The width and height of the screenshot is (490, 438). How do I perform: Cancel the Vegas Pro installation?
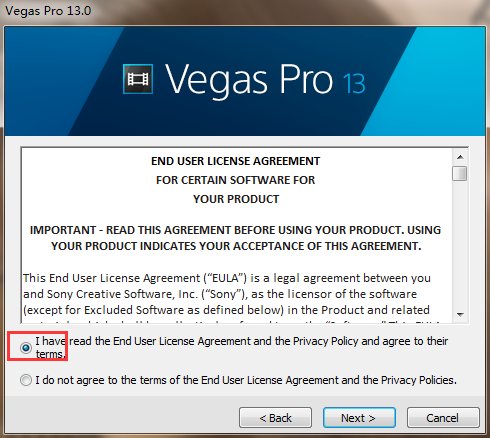coord(443,418)
